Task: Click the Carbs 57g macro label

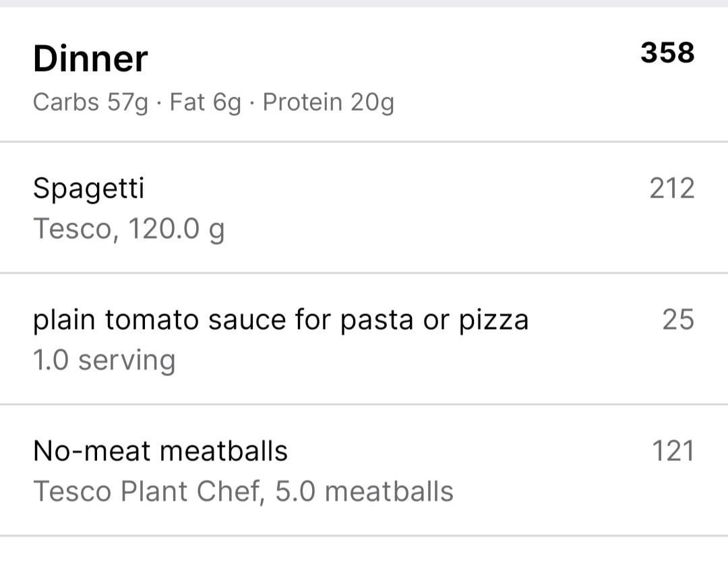Action: click(90, 102)
